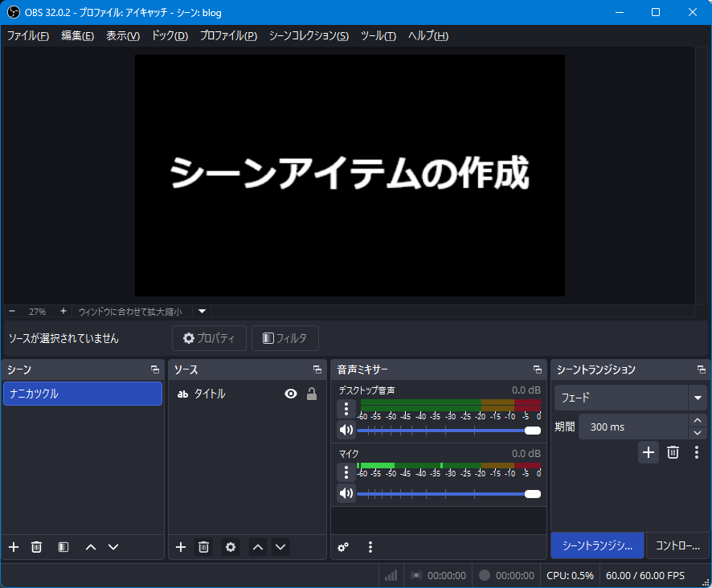Click the プロパティ button

coord(208,338)
